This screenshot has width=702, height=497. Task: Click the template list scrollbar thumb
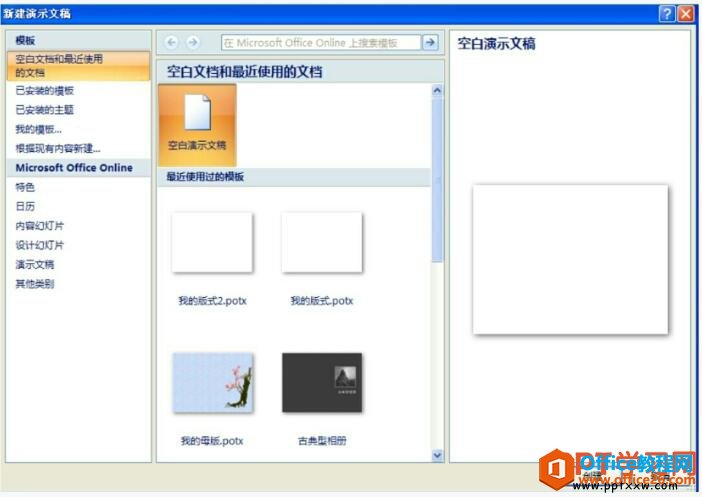(x=437, y=180)
